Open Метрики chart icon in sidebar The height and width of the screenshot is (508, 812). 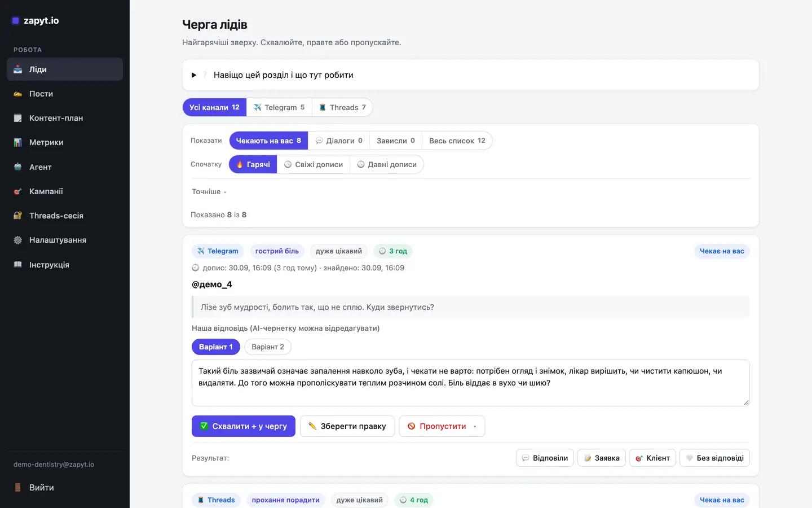[18, 142]
